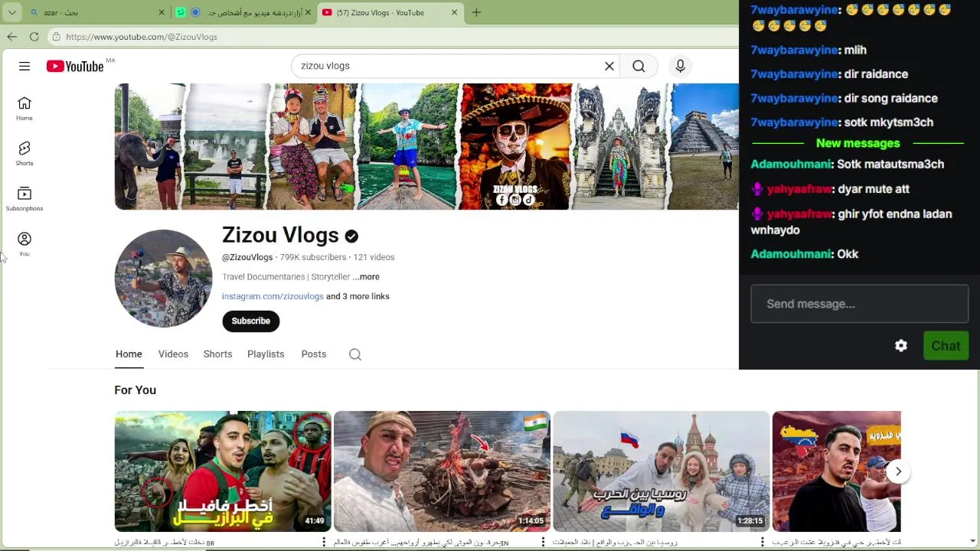The height and width of the screenshot is (551, 980).
Task: Close the Zizou Vlogs YouTube tab
Action: coord(454,12)
